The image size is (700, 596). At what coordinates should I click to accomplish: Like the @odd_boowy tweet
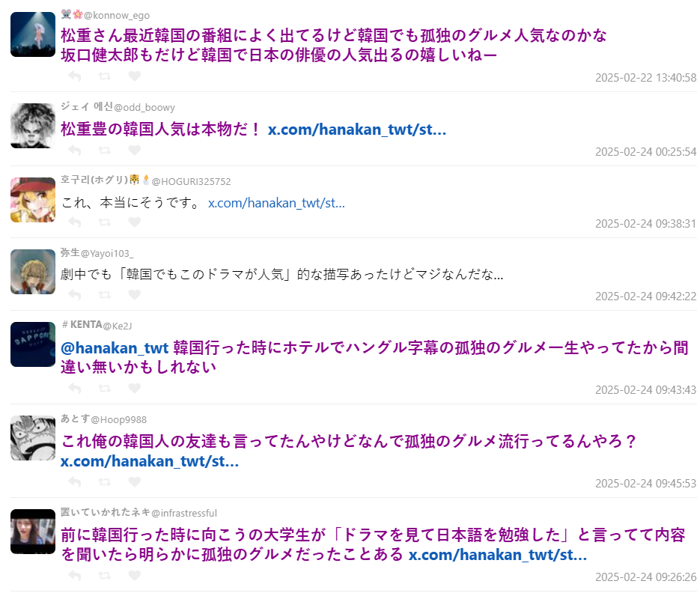[x=134, y=150]
